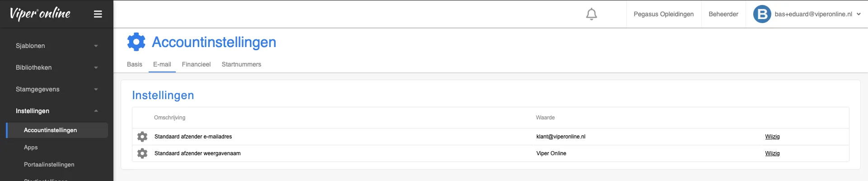Go to Portaalinstellingen in sidebar
This screenshot has height=181, width=868.
point(49,165)
